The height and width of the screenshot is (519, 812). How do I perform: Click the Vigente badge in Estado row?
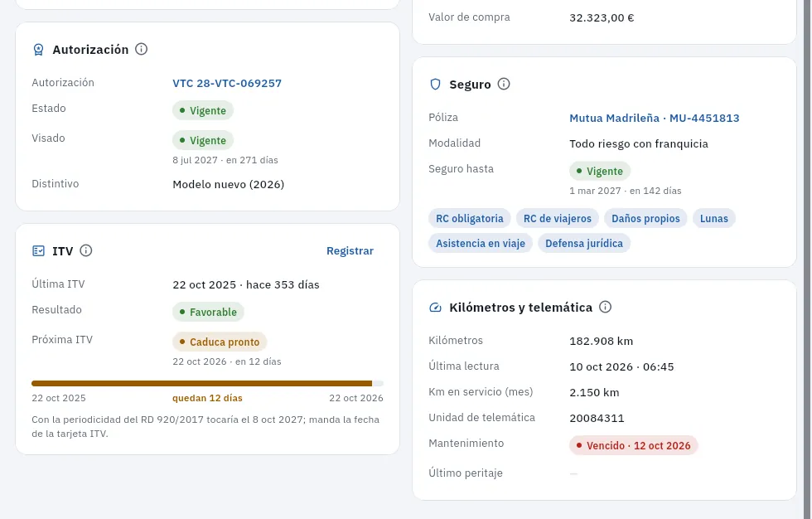pos(203,111)
